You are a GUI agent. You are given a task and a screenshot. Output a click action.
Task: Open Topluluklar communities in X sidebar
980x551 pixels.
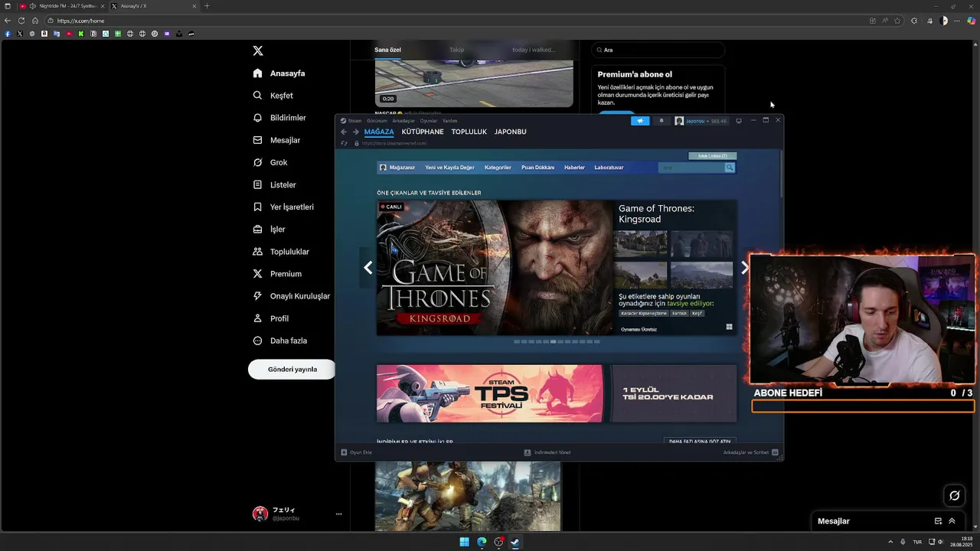coord(281,251)
